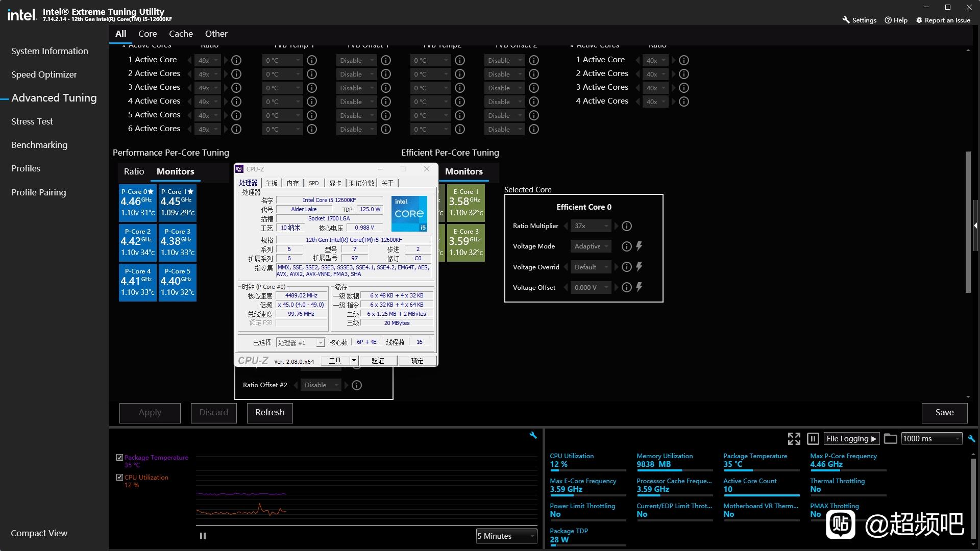Open Voltage Override Default dropdown
The height and width of the screenshot is (551, 980).
point(591,267)
